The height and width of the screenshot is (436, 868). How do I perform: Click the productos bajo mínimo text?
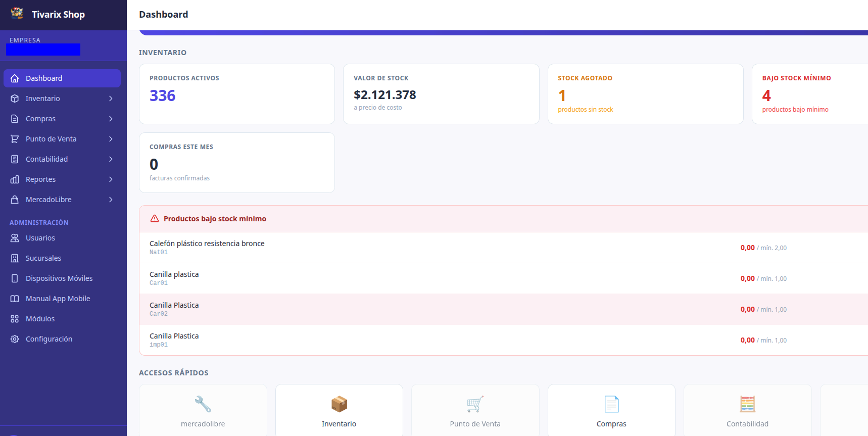pos(795,110)
